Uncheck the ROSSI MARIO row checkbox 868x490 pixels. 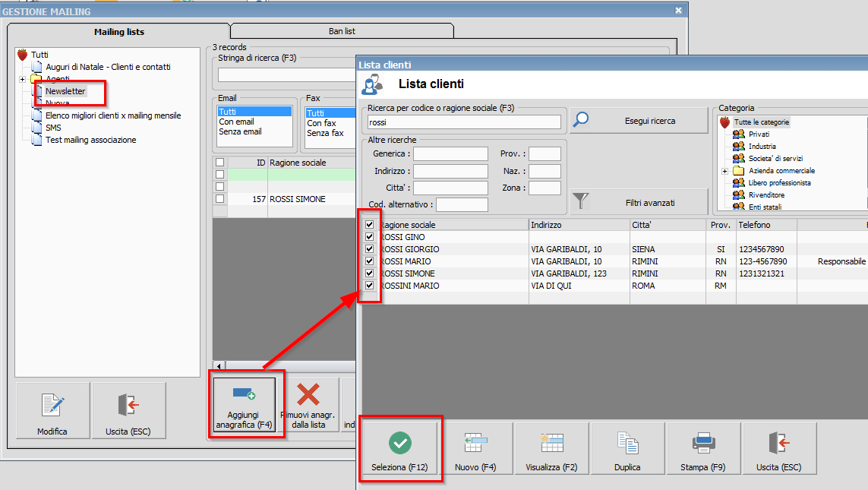369,261
